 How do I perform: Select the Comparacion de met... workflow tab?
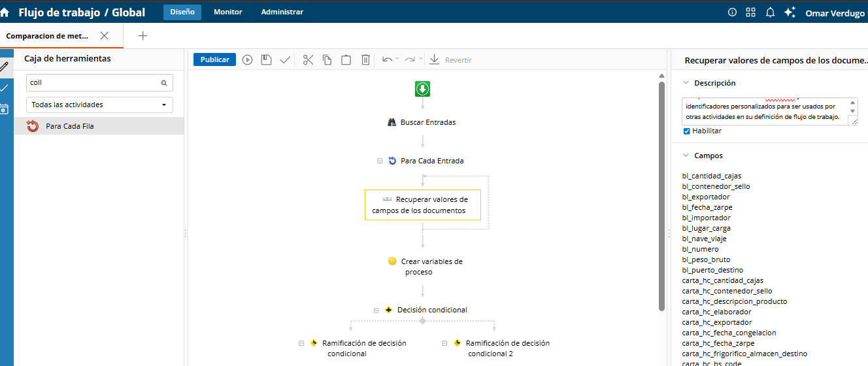[x=47, y=36]
